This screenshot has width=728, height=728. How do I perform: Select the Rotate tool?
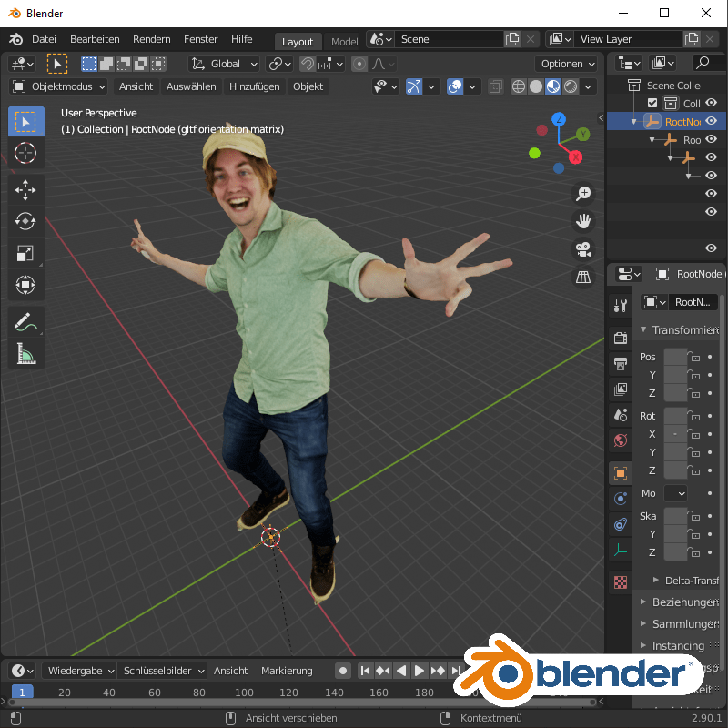(x=25, y=221)
